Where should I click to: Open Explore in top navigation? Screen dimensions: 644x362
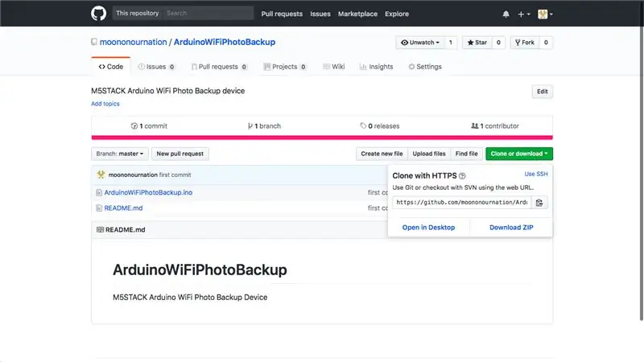click(397, 14)
